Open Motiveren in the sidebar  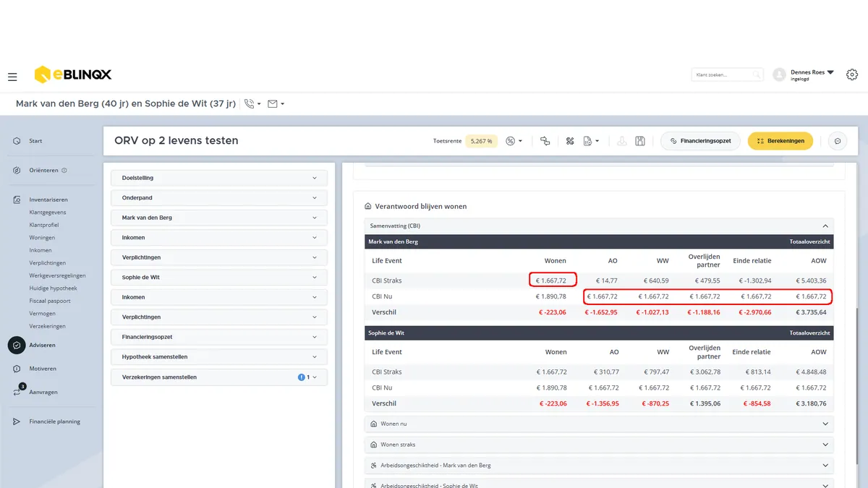(x=43, y=369)
